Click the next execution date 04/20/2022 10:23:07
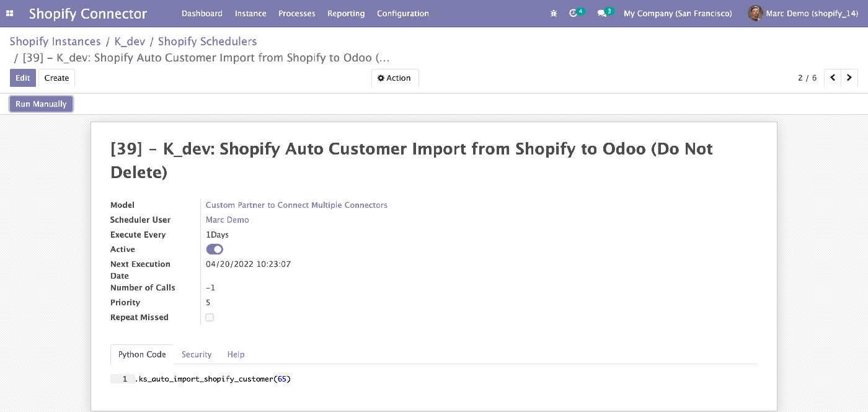The height and width of the screenshot is (412, 868). 248,264
